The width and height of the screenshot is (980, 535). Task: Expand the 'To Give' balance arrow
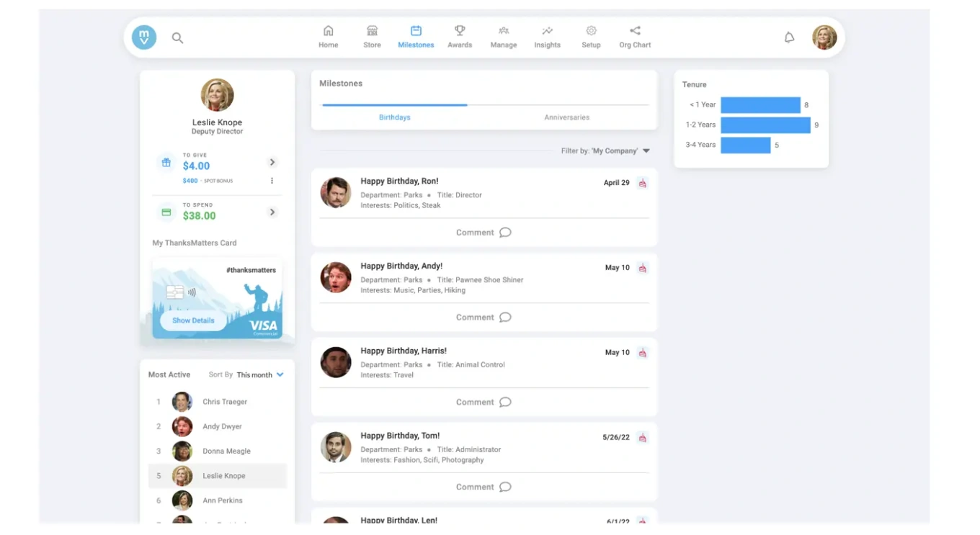point(272,163)
